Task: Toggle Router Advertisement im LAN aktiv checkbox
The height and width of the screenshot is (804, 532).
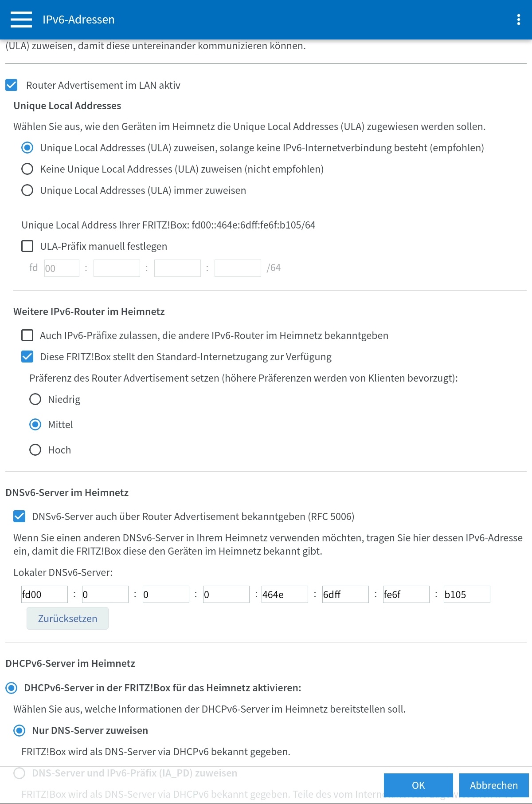Action: pos(12,85)
